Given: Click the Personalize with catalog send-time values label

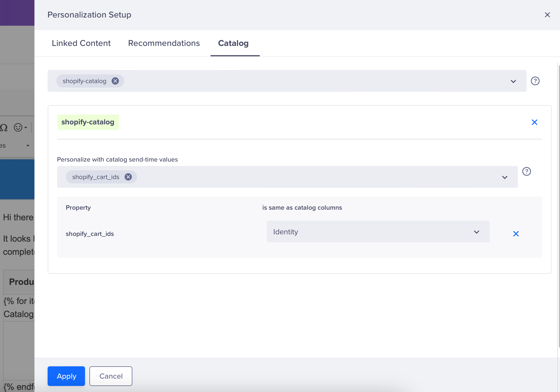Looking at the screenshot, I should (117, 159).
